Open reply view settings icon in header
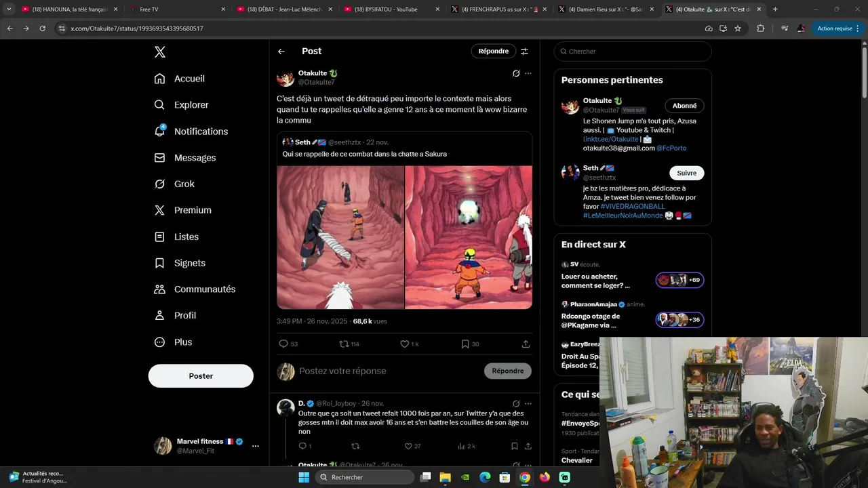The height and width of the screenshot is (488, 868). [x=524, y=52]
